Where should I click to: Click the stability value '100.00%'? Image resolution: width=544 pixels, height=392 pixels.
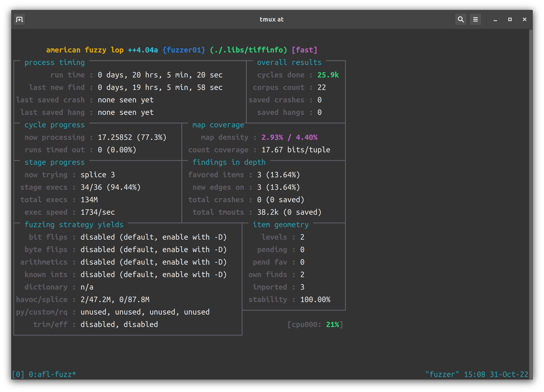315,299
